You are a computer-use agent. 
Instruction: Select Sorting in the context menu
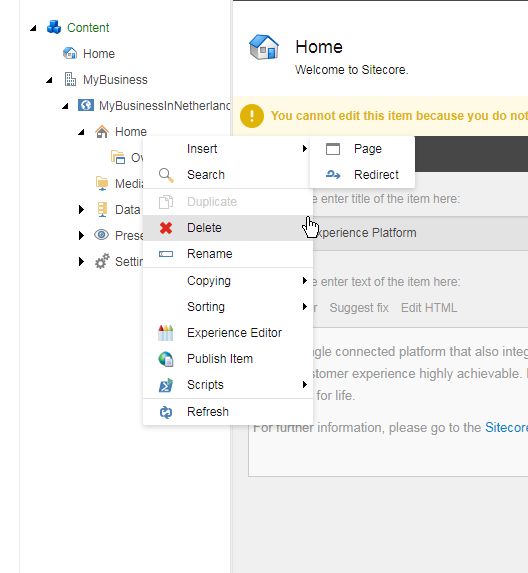click(228, 307)
